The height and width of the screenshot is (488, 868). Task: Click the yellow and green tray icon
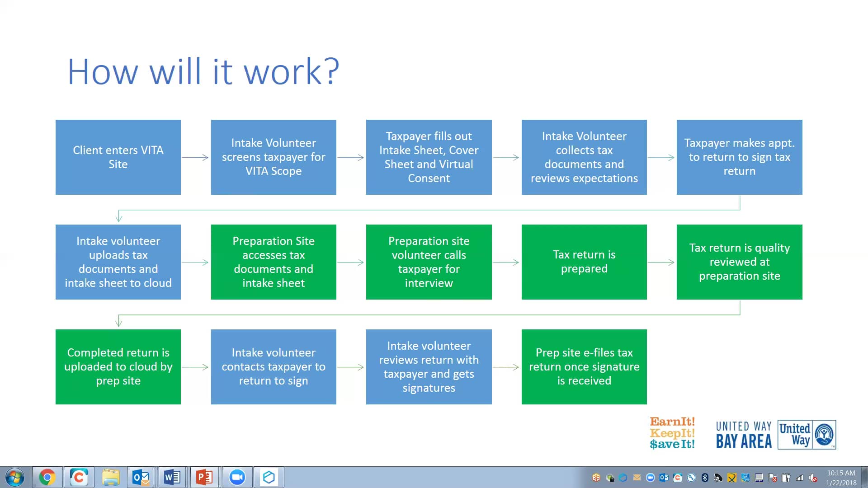click(732, 478)
